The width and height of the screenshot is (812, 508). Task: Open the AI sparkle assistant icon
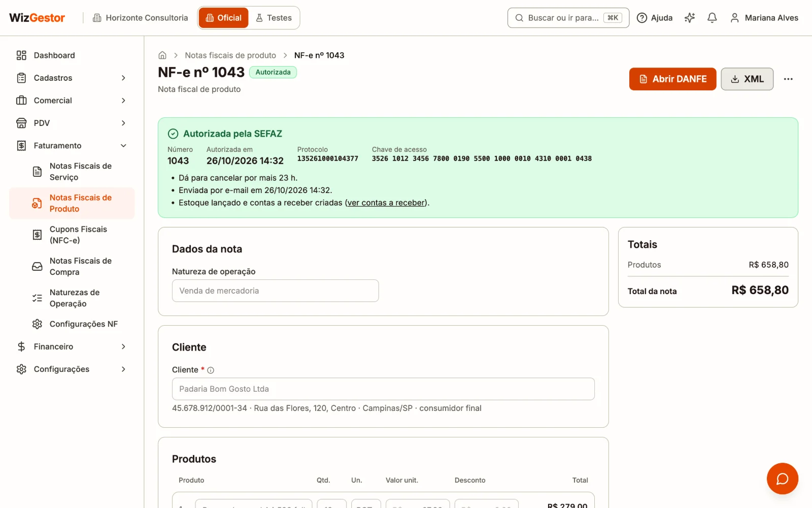coord(689,18)
